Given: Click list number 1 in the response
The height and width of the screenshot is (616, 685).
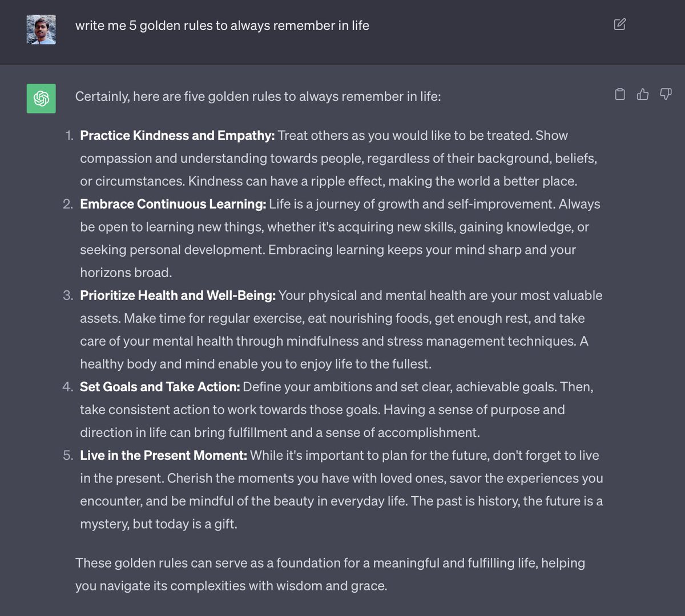Looking at the screenshot, I should (69, 136).
